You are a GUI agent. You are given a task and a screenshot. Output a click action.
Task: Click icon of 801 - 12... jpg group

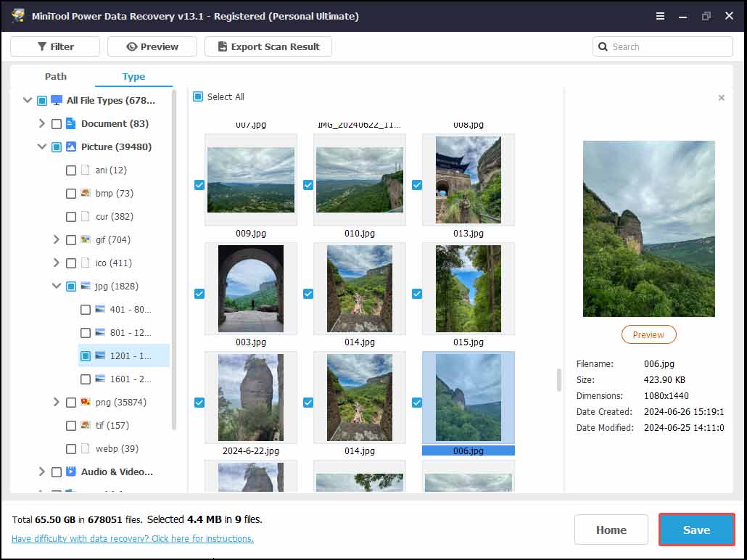tap(100, 333)
